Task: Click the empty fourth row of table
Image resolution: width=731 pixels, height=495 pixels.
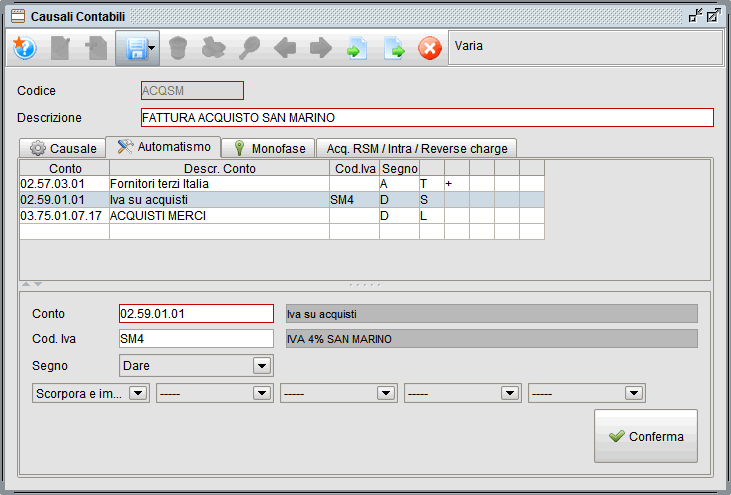Action: (282, 232)
